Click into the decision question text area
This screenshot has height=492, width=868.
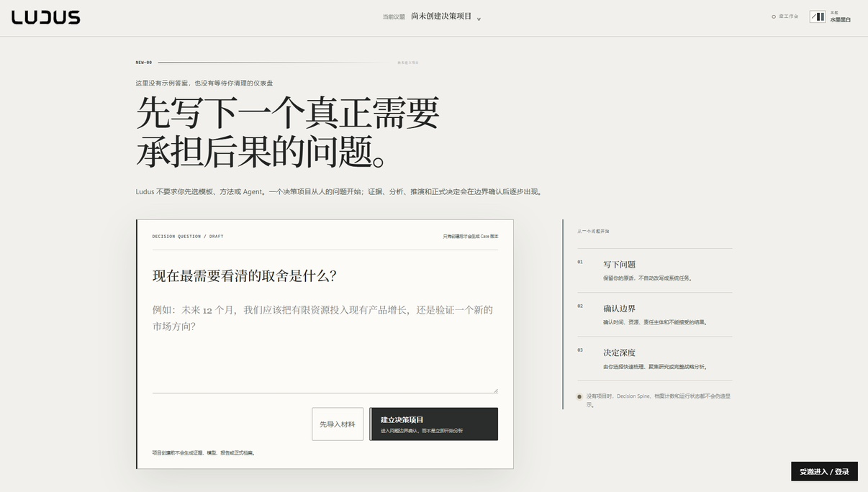[325, 347]
